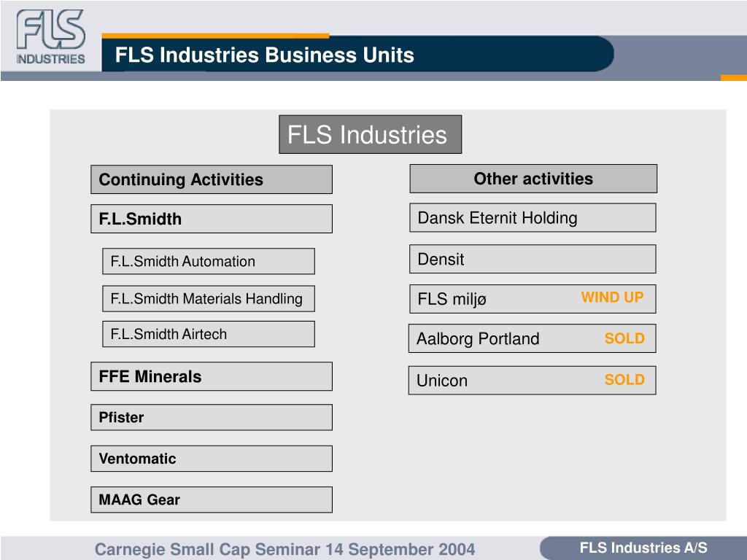Click the Densit box
The height and width of the screenshot is (560, 747).
533,259
